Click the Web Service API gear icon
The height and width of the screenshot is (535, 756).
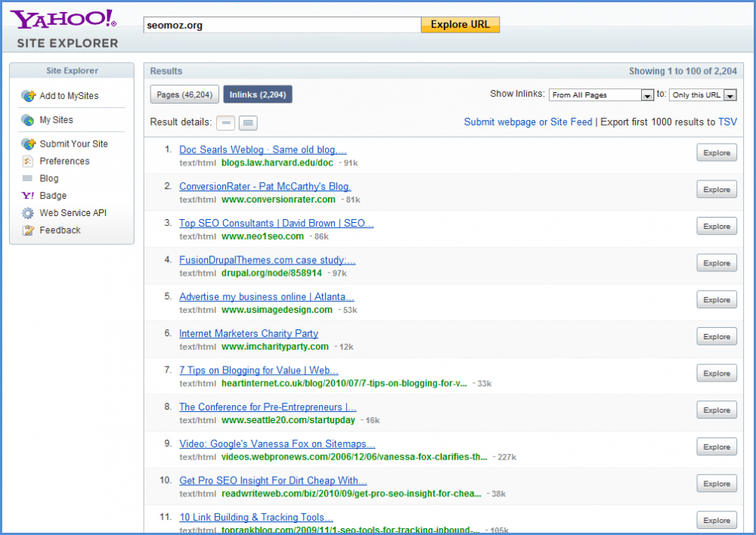coord(28,213)
